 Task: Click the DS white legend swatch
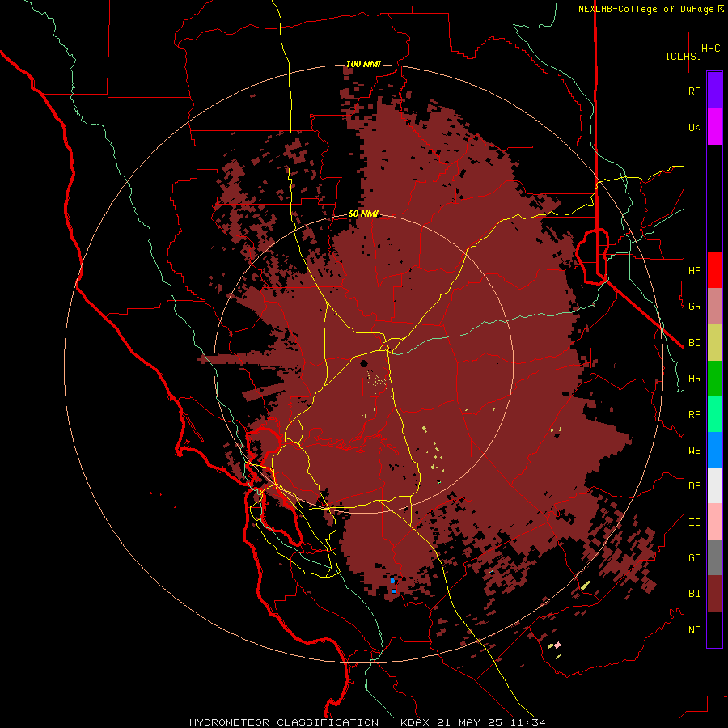[714, 485]
